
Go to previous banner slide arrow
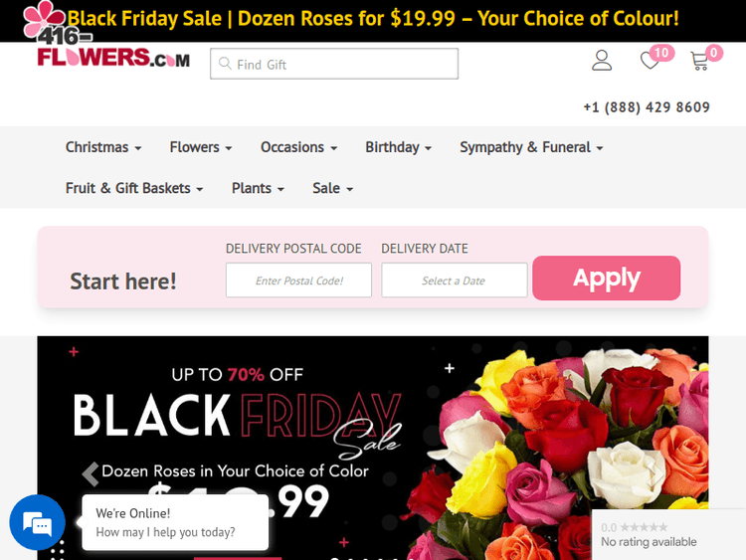click(x=91, y=473)
